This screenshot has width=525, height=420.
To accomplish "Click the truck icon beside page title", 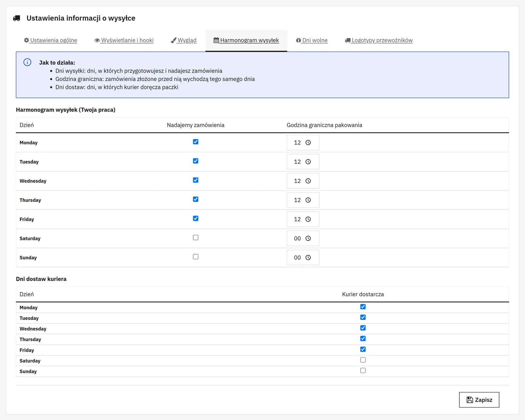I will point(17,18).
